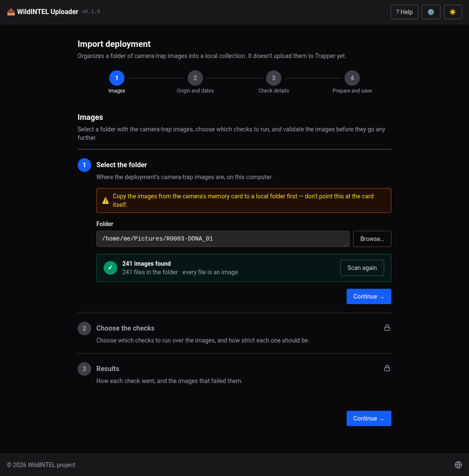Click the WildINTEL Uploader logo icon
The width and height of the screenshot is (469, 476).
pos(11,12)
